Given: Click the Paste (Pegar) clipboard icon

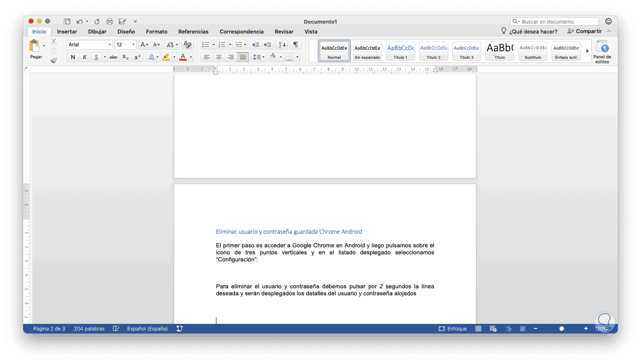Looking at the screenshot, I should 34,45.
